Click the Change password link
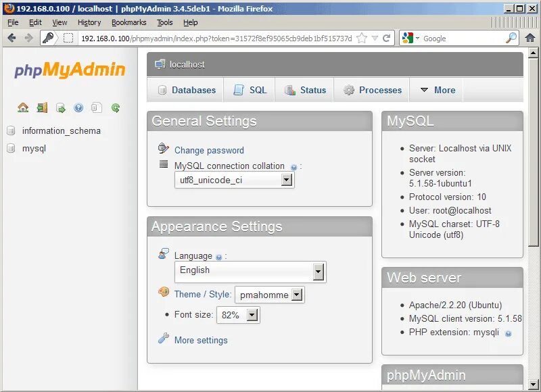Screen dimensions: 541x392 (x=209, y=150)
